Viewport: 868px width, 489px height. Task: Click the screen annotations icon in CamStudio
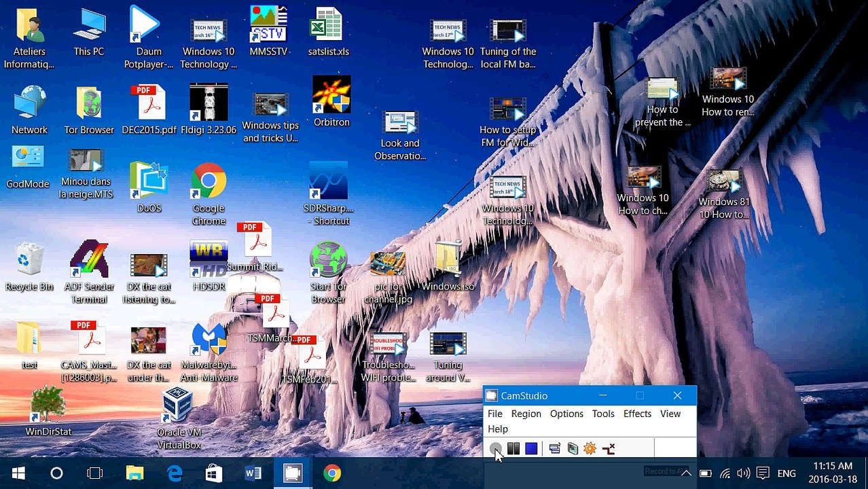[573, 448]
